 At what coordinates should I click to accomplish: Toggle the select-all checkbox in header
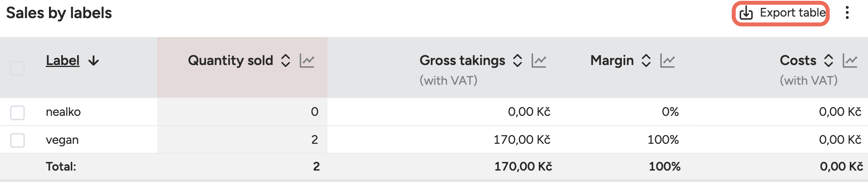click(x=17, y=68)
